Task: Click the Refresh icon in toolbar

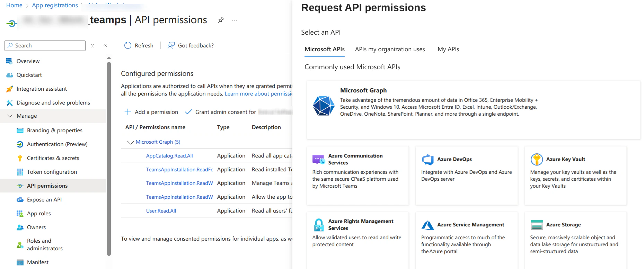Action: pyautogui.click(x=128, y=46)
